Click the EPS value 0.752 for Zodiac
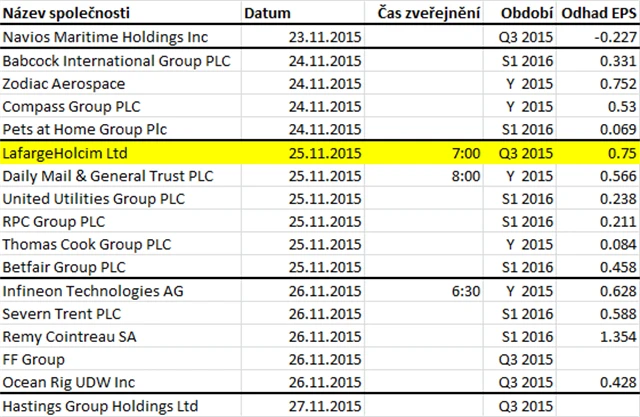This screenshot has width=640, height=417. click(x=618, y=84)
